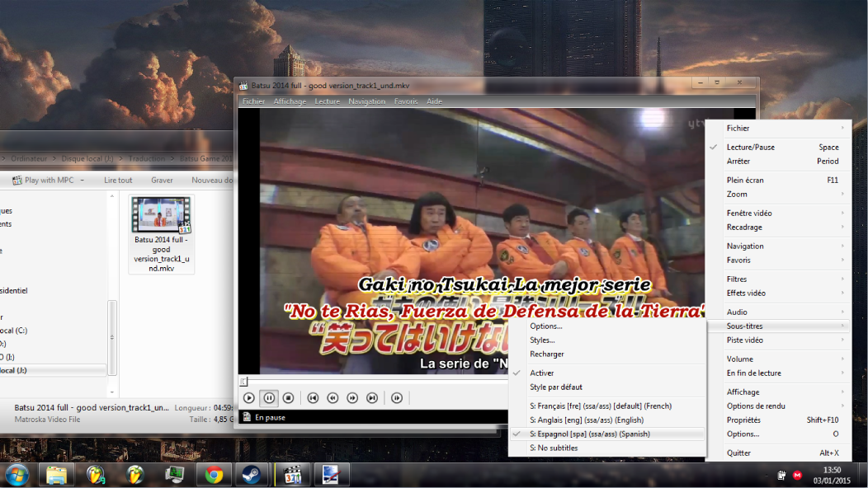
Task: Click Lire tout in the Explorer toolbar
Action: point(118,181)
